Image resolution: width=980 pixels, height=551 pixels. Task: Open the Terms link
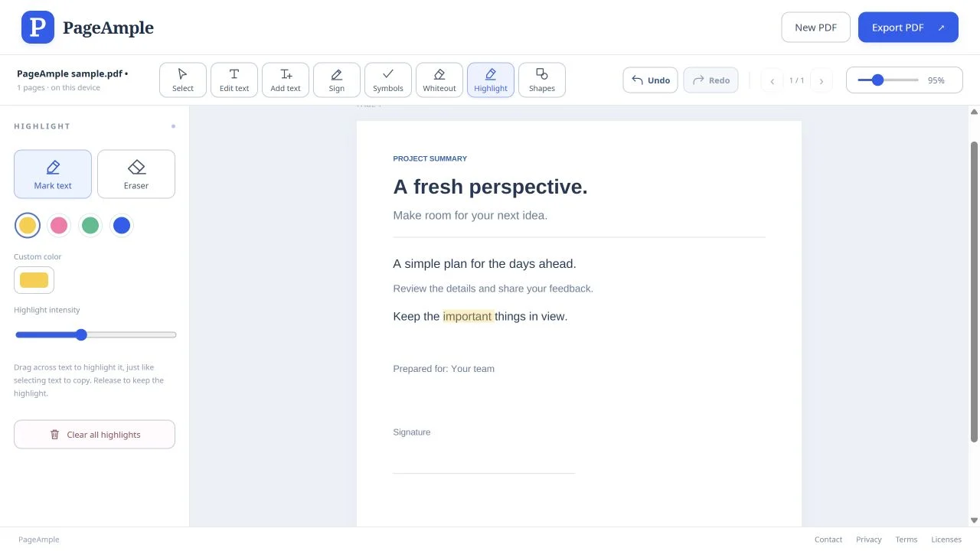906,540
